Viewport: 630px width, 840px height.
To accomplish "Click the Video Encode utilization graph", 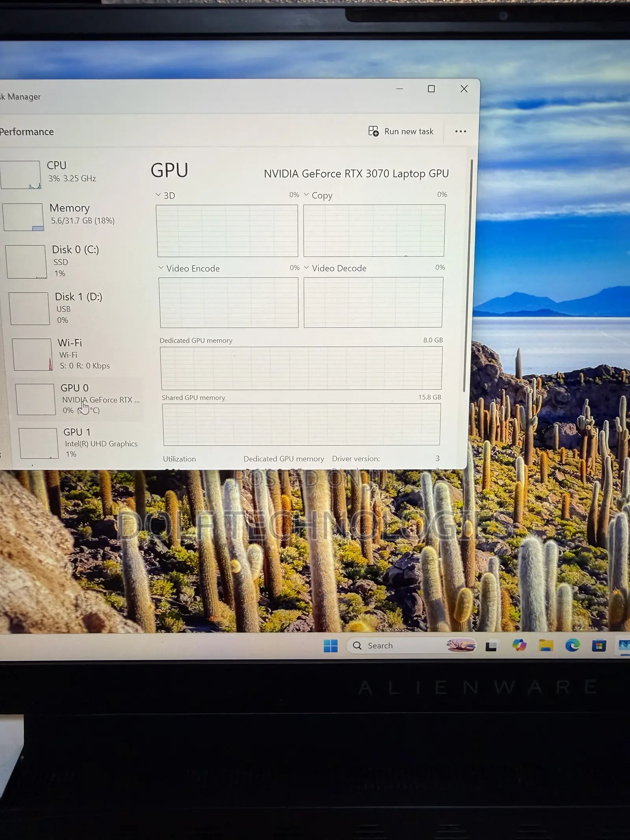I will [229, 302].
